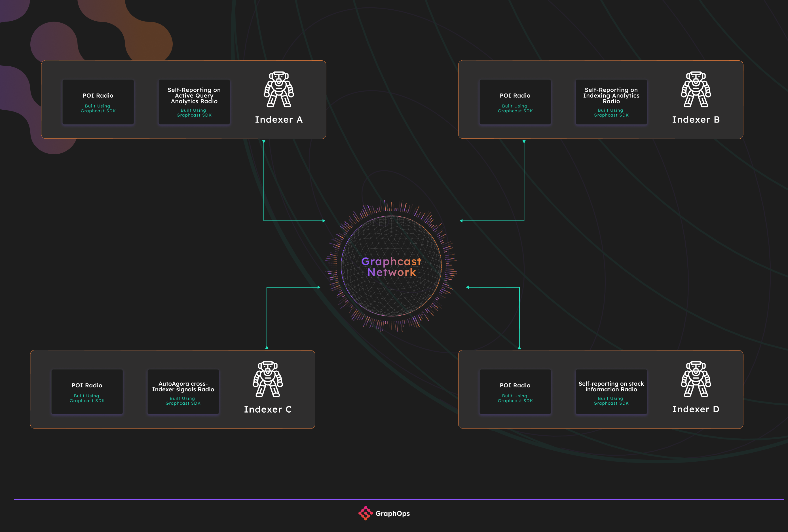Viewport: 788px width, 532px height.
Task: Click the "GraphOps" footer text
Action: [x=392, y=513]
